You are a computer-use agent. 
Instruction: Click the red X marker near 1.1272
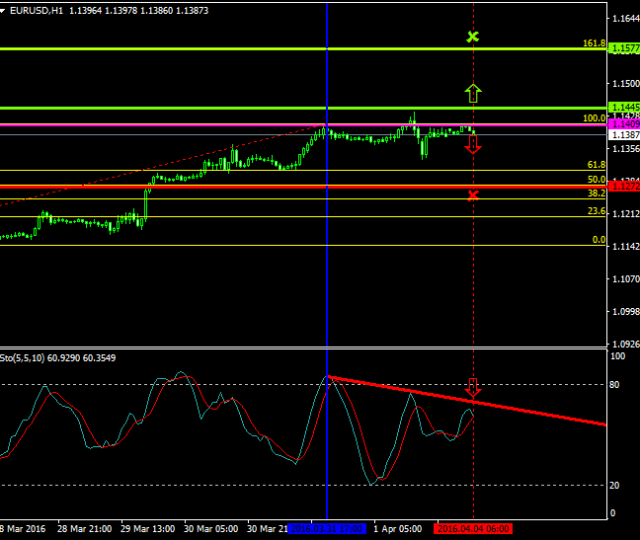click(x=473, y=194)
